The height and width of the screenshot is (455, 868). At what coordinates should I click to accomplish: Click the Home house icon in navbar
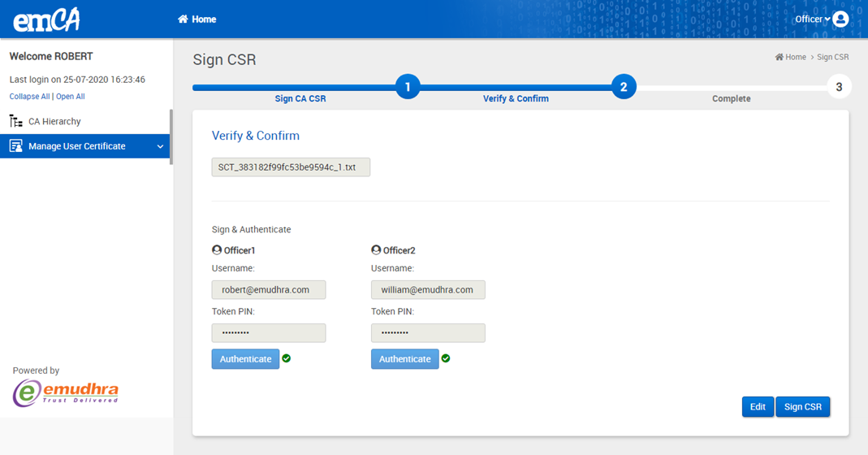183,19
